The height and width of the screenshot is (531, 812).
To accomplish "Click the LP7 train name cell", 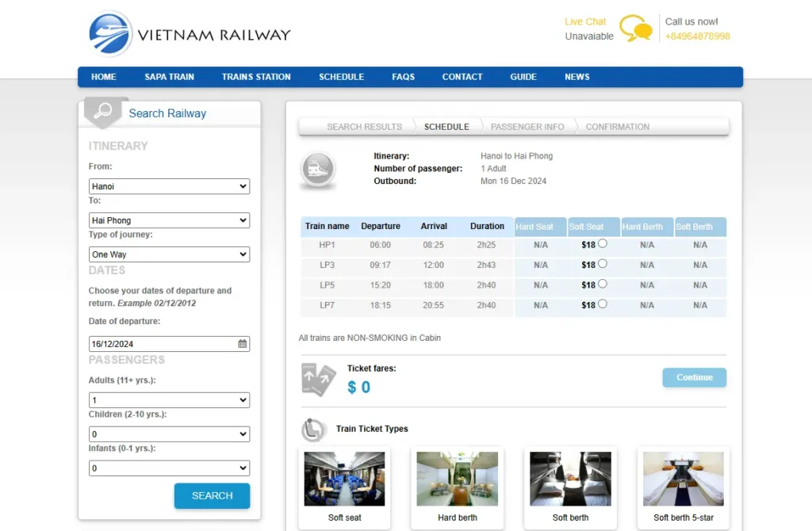I will click(327, 305).
